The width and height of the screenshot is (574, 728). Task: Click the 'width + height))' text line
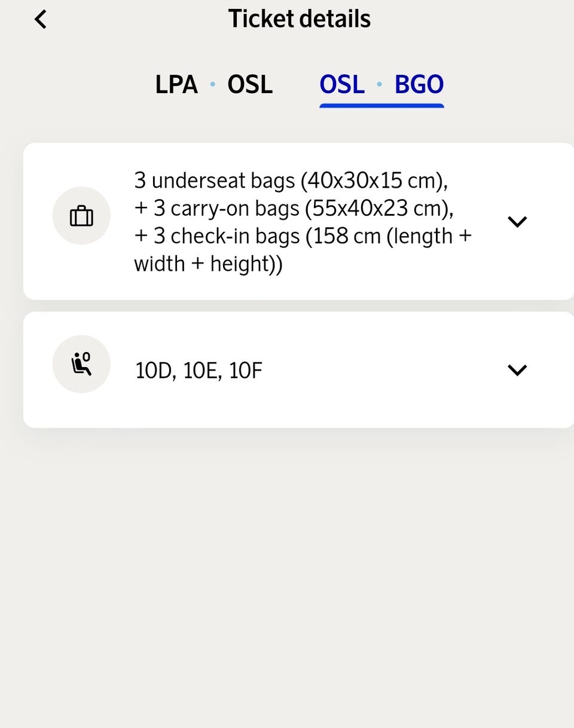208,264
